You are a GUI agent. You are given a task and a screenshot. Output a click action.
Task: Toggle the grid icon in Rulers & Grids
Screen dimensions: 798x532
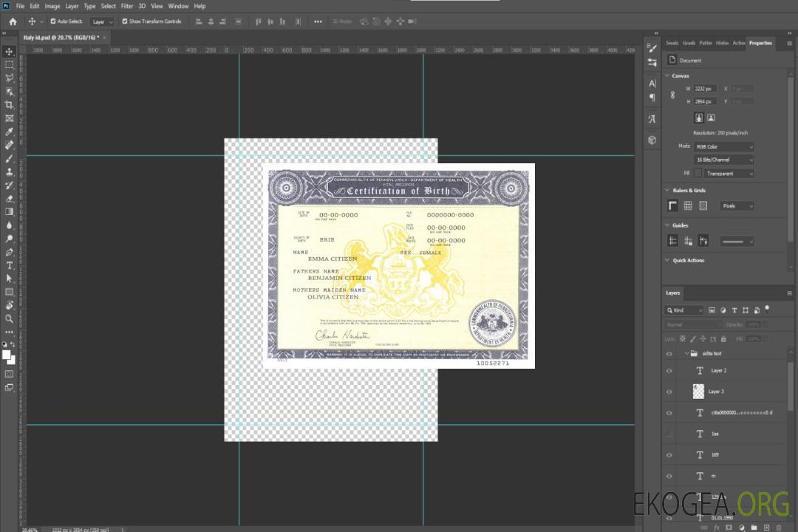(688, 206)
